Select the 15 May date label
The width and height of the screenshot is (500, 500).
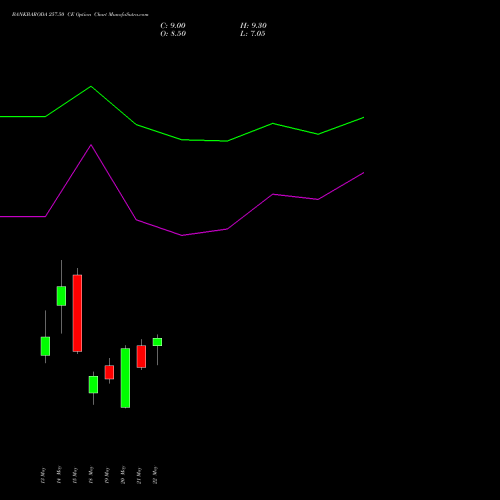coord(75,475)
